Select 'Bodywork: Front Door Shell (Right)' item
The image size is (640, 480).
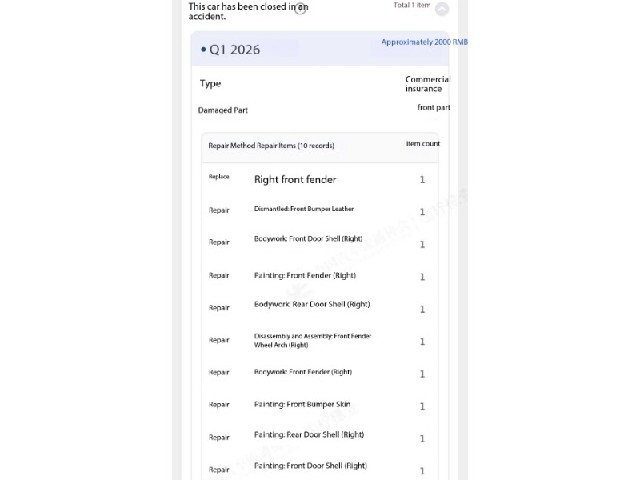coord(308,239)
